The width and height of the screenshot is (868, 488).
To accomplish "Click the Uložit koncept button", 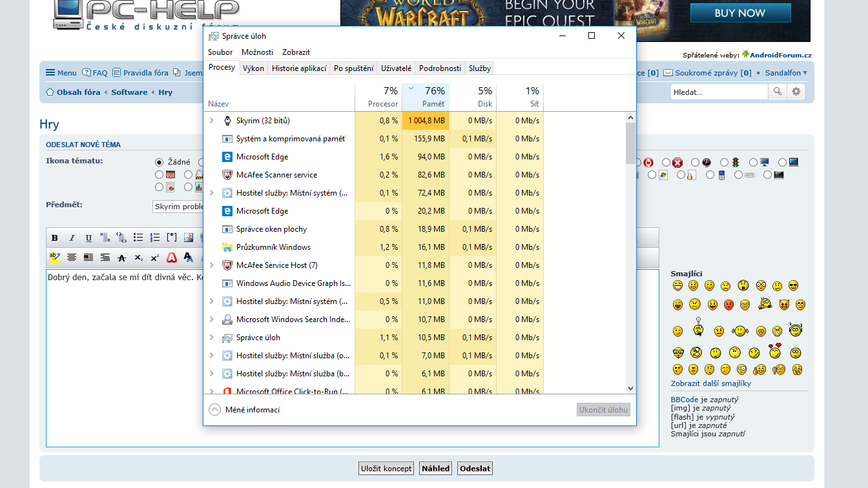I will coord(386,469).
